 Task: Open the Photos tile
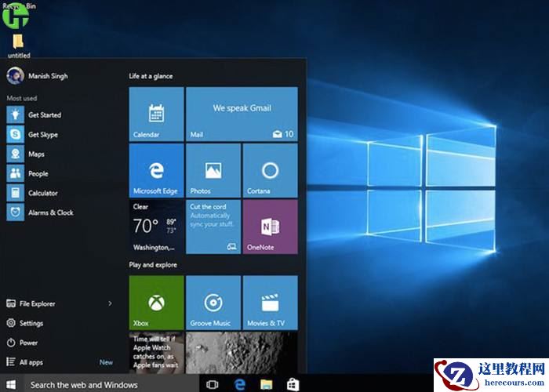point(213,171)
